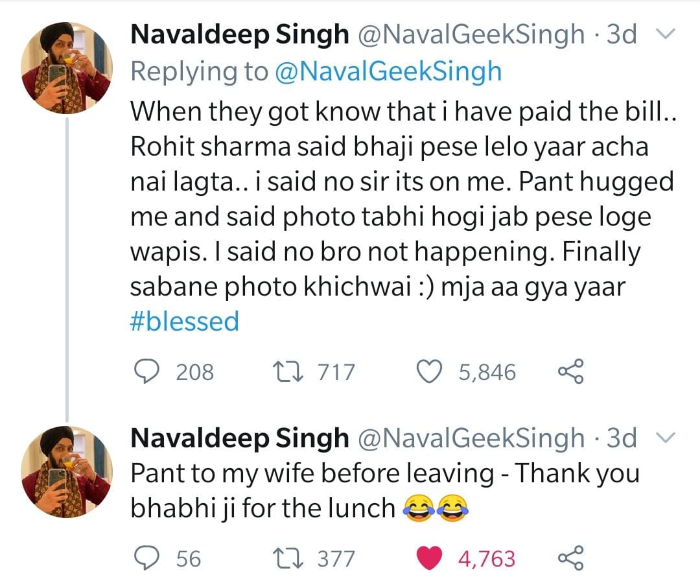Click Navaldeep Singh name on first tweet
The image size is (700, 588).
pyautogui.click(x=240, y=34)
